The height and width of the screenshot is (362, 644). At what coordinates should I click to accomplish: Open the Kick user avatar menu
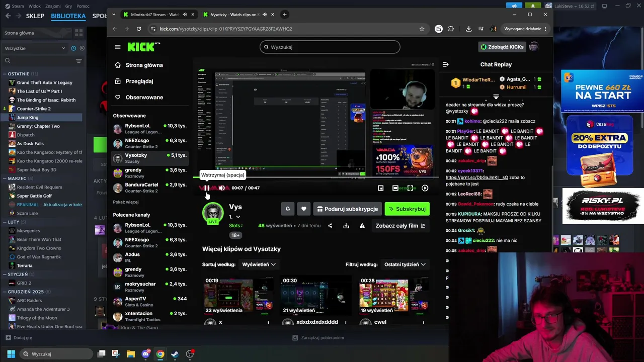pyautogui.click(x=534, y=47)
